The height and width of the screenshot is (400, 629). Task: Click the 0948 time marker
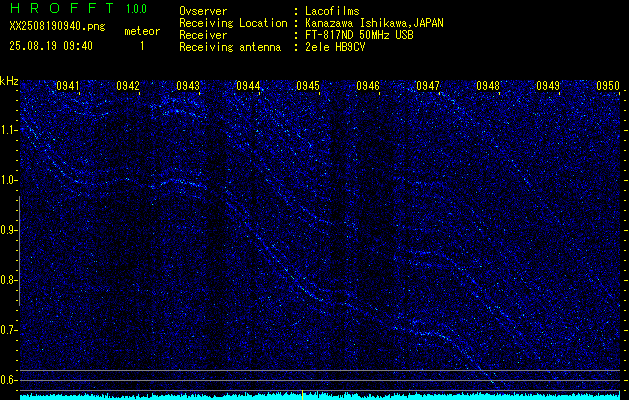click(488, 86)
